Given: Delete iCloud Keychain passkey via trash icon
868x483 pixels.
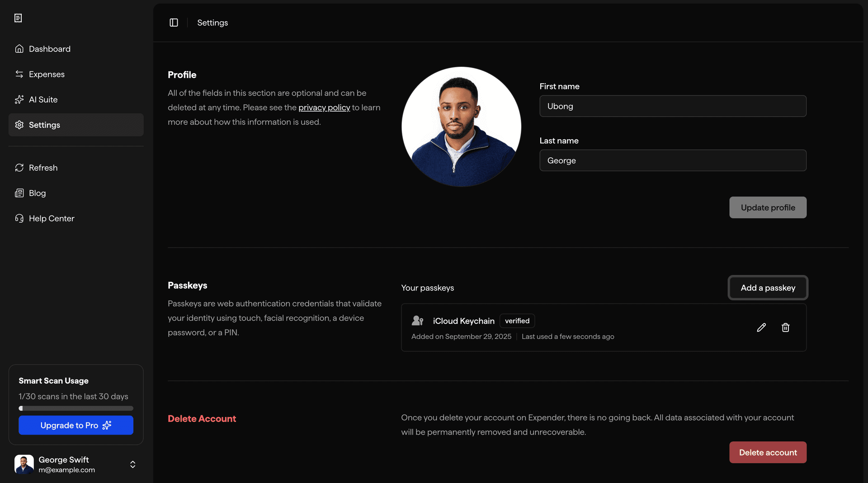Looking at the screenshot, I should [x=785, y=328].
